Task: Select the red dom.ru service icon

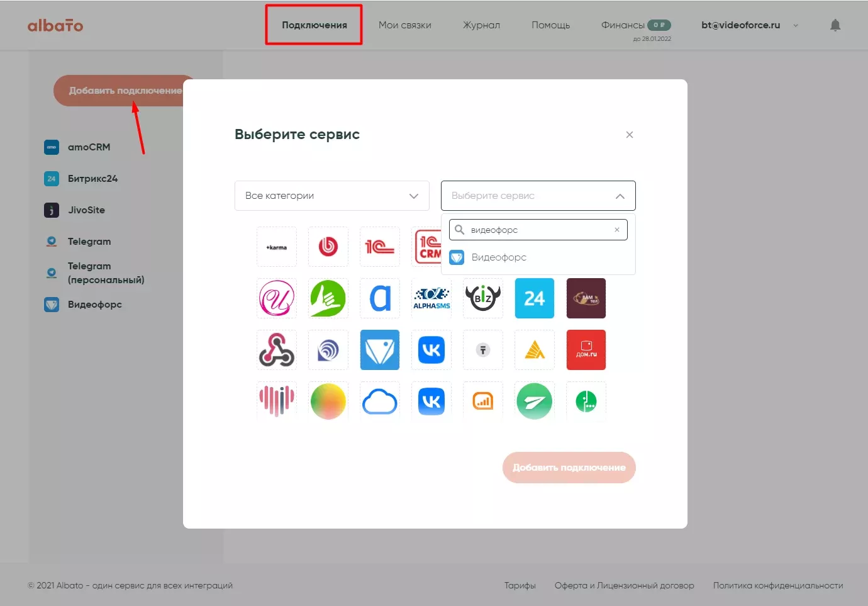Action: click(586, 350)
